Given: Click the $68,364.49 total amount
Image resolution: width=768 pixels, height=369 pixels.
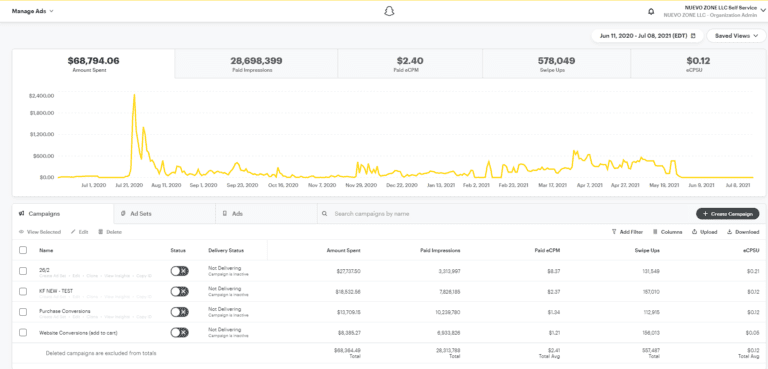Looking at the screenshot, I should point(347,350).
